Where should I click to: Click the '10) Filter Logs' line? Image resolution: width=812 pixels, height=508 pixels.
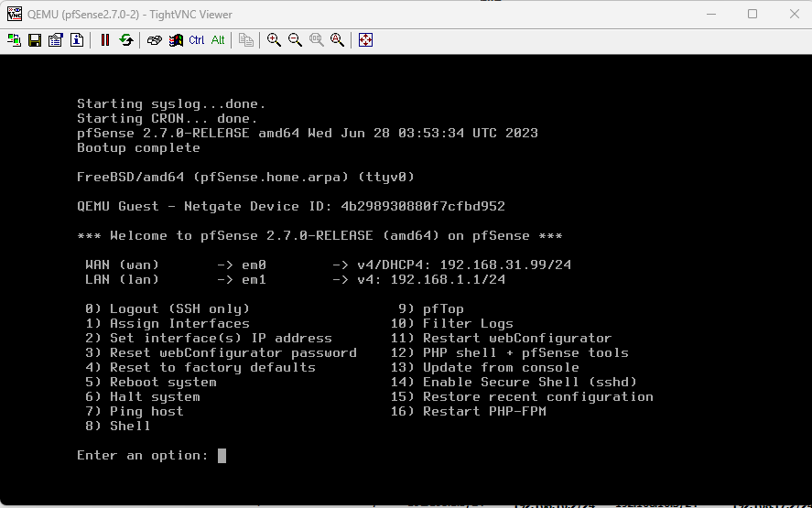click(451, 324)
